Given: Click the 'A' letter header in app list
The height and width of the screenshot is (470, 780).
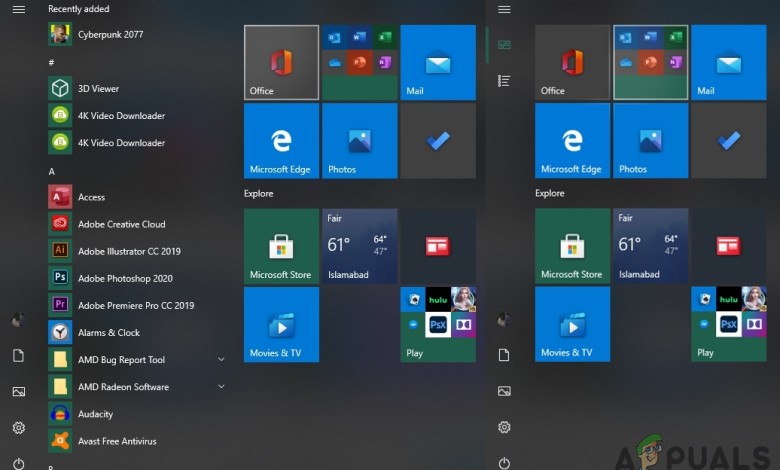Looking at the screenshot, I should [x=51, y=172].
